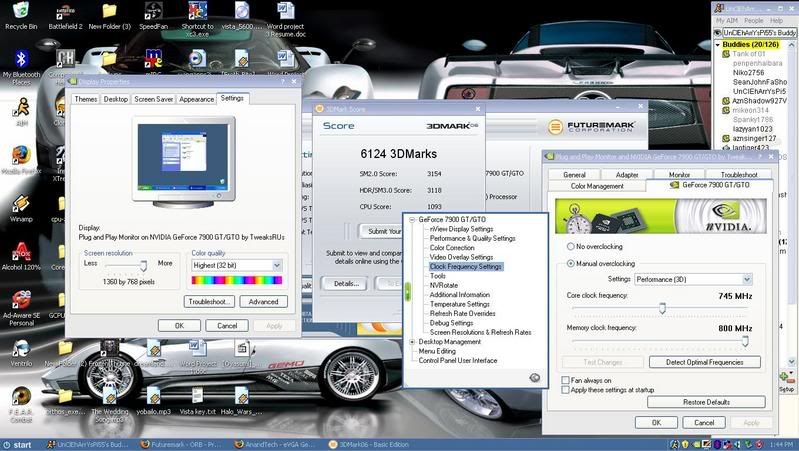799x451 pixels.
Task: Open Word project 3 Resume.doc file
Action: [285, 18]
